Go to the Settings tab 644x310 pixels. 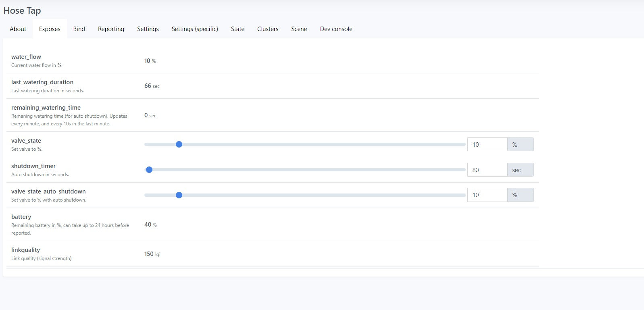pos(148,29)
